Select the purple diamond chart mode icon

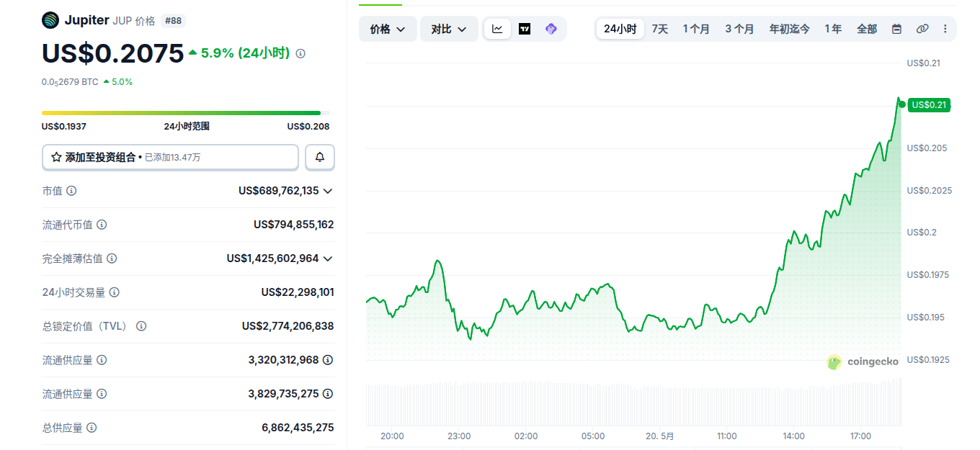pos(551,29)
